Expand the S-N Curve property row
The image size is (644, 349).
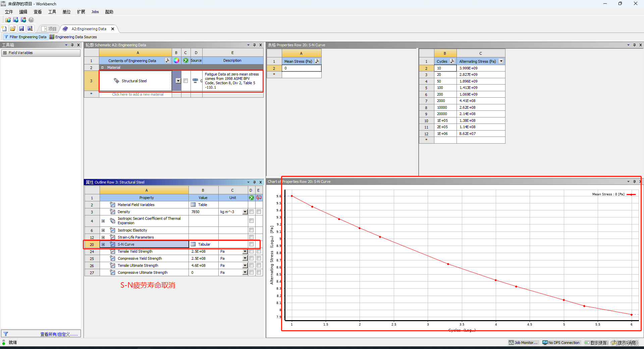[x=103, y=244]
